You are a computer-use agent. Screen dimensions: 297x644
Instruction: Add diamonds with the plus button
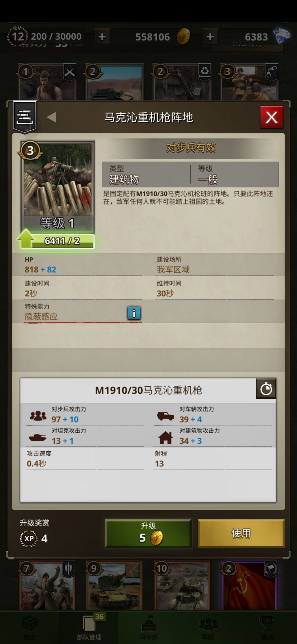click(210, 37)
